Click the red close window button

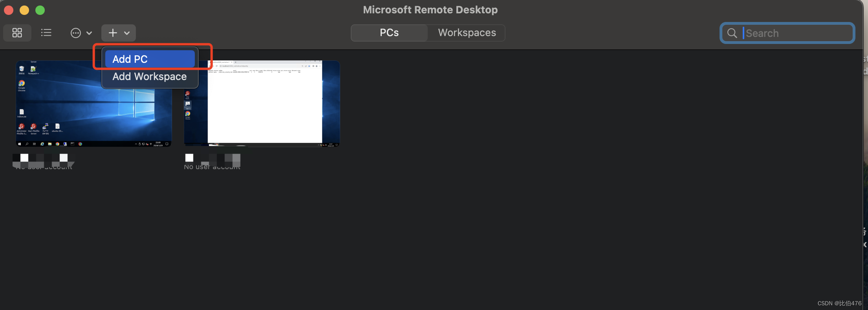(9, 10)
